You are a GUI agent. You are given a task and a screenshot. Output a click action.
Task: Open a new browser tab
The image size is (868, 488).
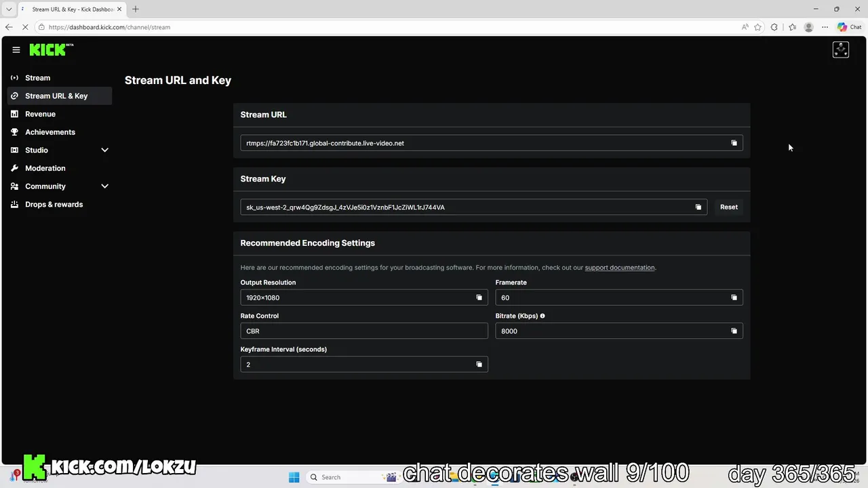pyautogui.click(x=136, y=9)
